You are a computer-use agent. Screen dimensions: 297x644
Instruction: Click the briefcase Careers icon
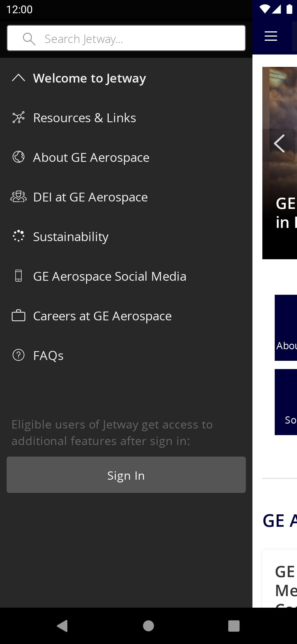click(18, 315)
